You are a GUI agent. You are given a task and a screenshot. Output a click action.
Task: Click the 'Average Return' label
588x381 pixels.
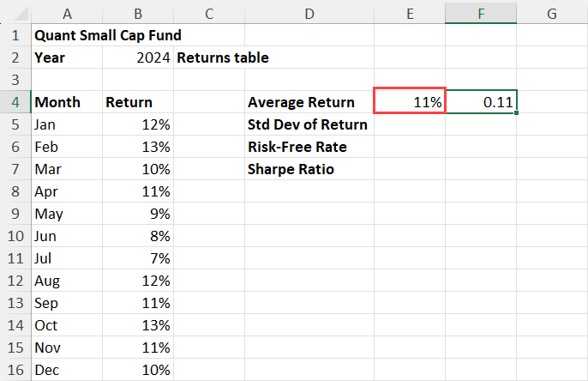[x=309, y=102]
